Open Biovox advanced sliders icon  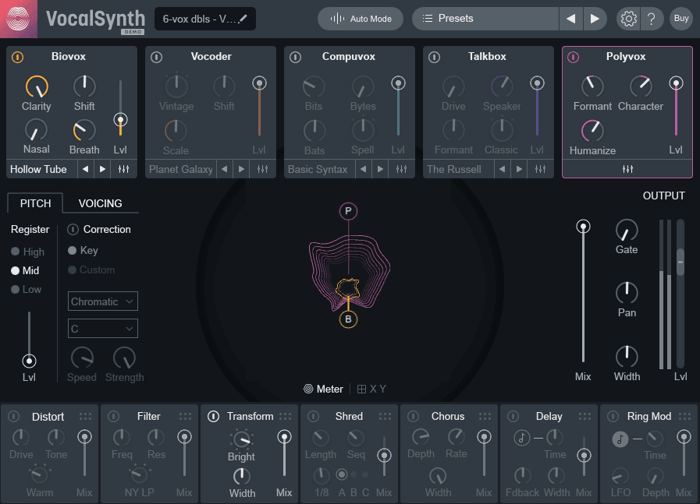(124, 169)
